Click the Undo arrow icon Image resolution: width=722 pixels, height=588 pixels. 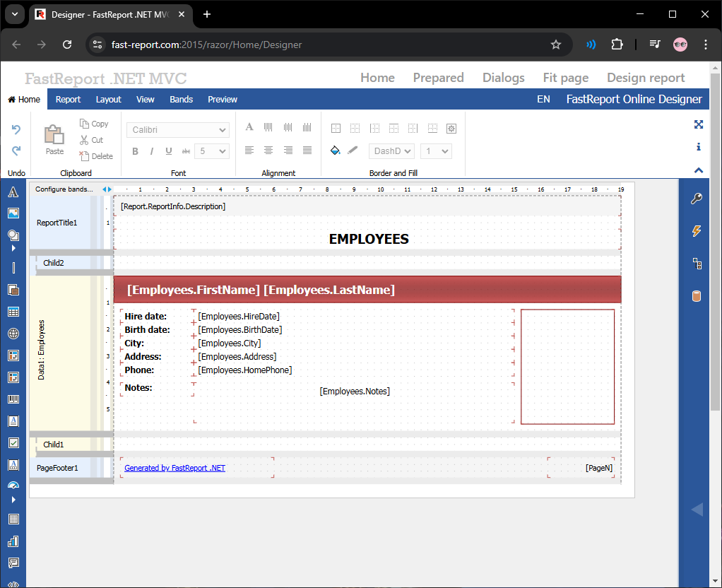(x=16, y=129)
